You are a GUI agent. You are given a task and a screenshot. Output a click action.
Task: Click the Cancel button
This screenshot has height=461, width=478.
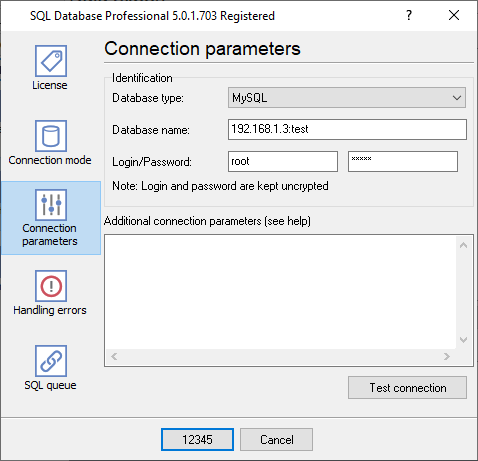point(276,440)
